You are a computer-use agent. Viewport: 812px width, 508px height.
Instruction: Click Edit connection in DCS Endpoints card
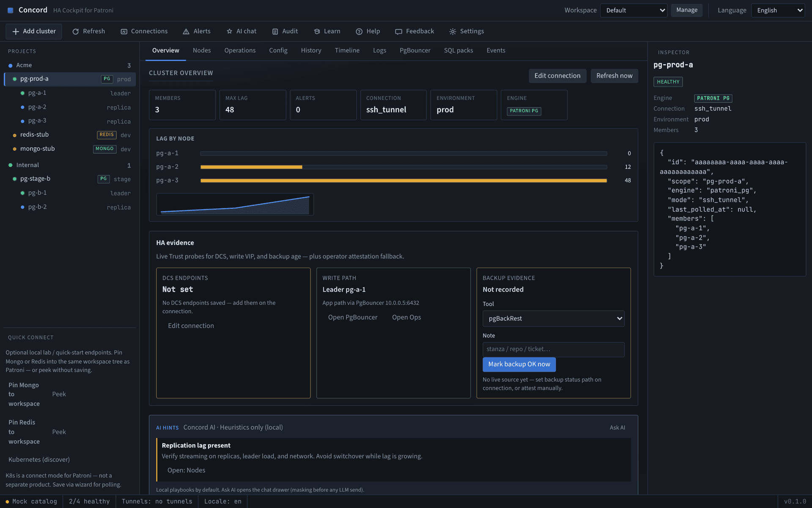coord(191,326)
